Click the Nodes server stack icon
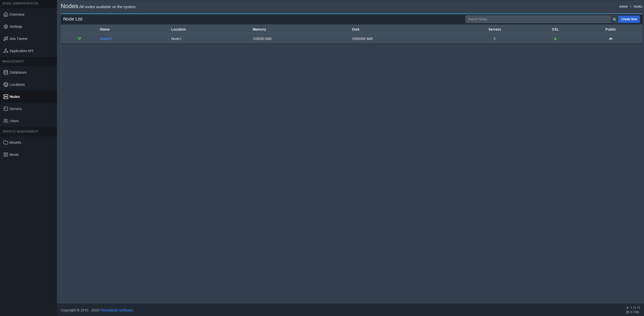This screenshot has width=644, height=316. 6,97
